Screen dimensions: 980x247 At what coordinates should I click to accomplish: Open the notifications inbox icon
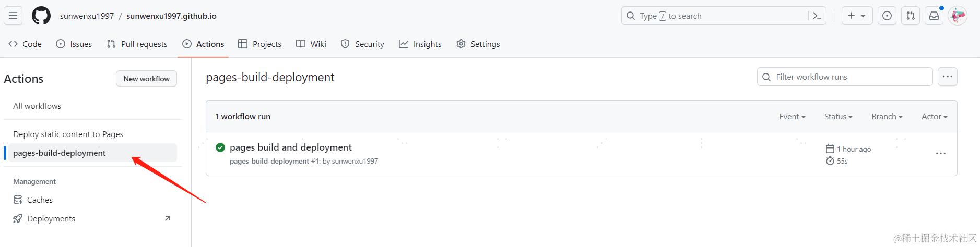934,16
